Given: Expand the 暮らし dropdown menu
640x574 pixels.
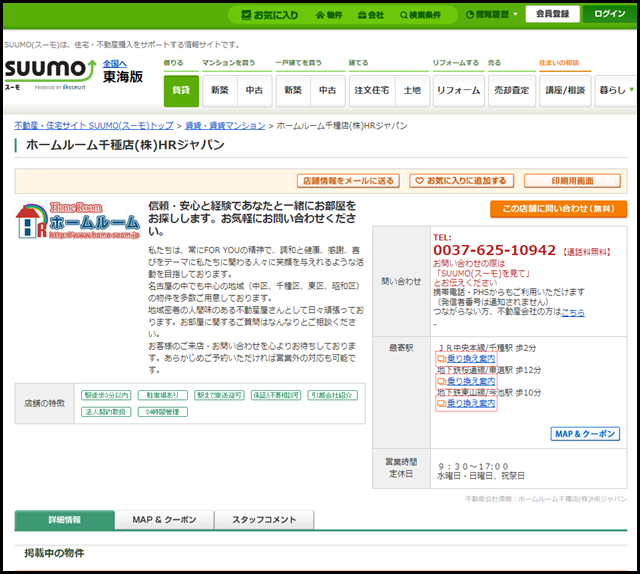Looking at the screenshot, I should pyautogui.click(x=616, y=91).
